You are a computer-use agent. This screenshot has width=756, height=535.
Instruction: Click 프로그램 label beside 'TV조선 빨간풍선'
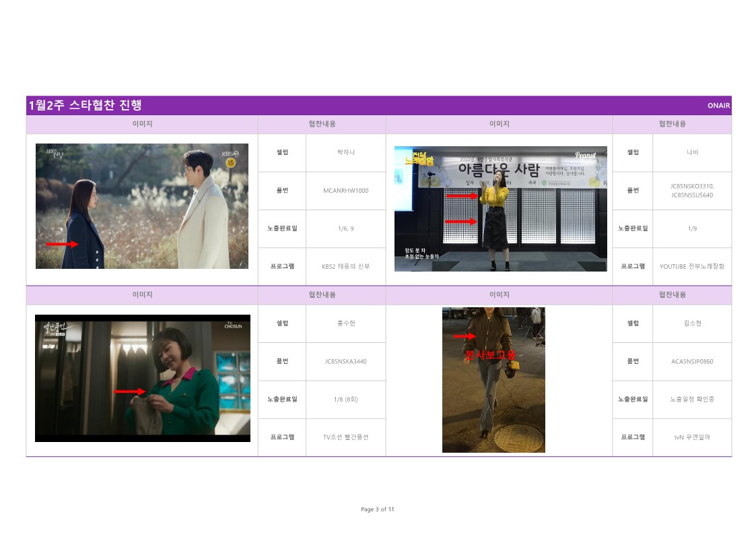[x=282, y=437]
